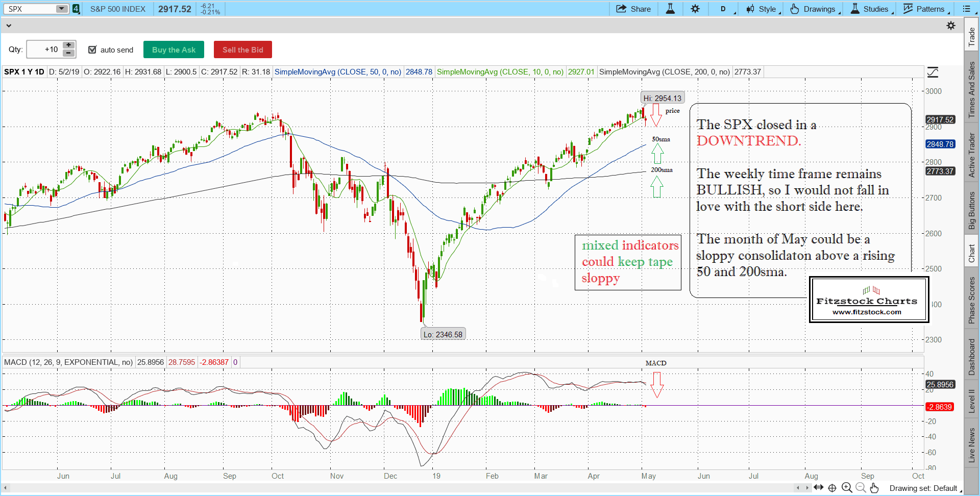Select the hand drawing tool at bottom
Screen dimensions: 980x496
click(874, 488)
